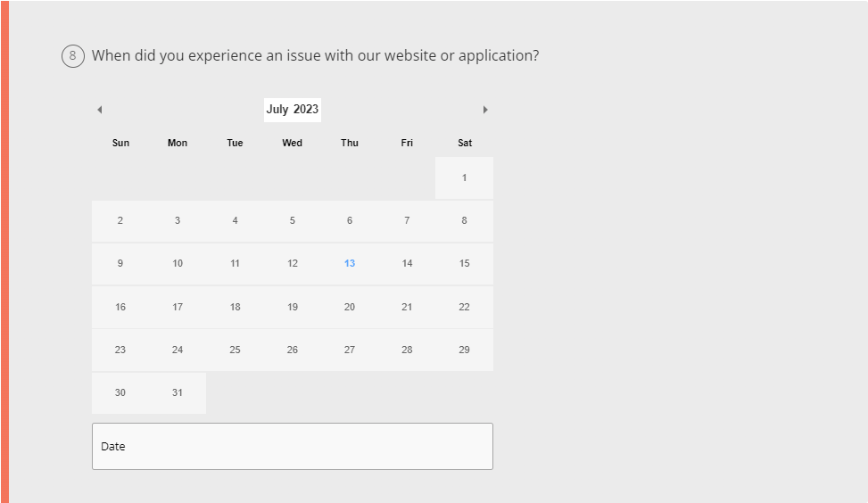
Task: Open the July 2023 month selector
Action: (x=292, y=110)
